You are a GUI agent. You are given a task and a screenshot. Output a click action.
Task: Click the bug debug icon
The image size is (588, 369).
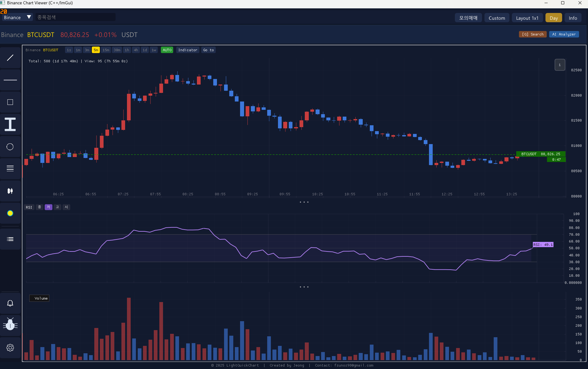point(10,325)
